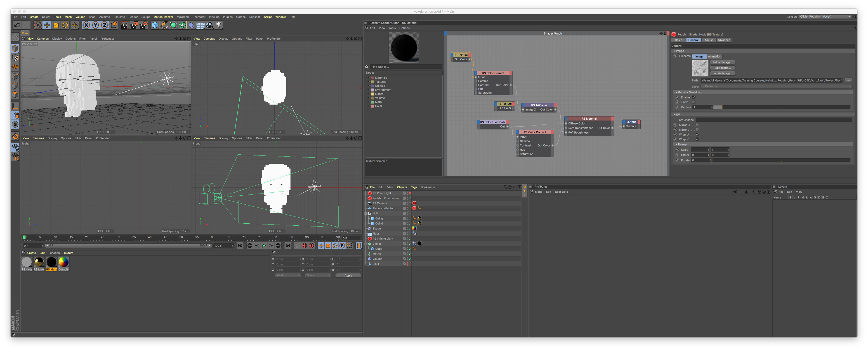Screen dimensions: 868x350
Task: Open the Spline Pen tool
Action: click(164, 25)
